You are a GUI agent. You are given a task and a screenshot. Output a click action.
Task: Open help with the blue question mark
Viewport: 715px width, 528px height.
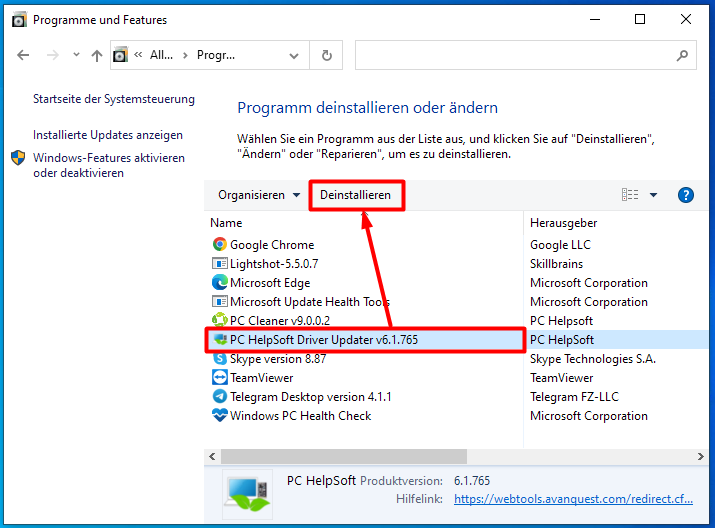[685, 195]
